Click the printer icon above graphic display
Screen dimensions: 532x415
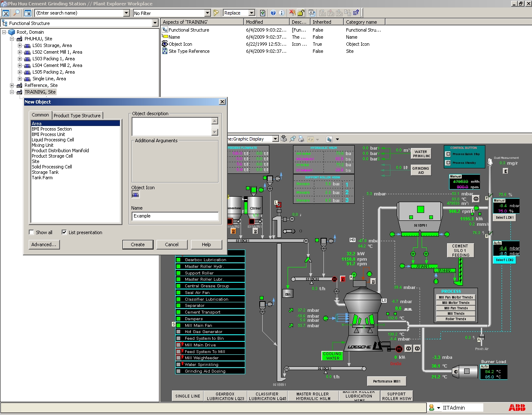click(x=301, y=139)
